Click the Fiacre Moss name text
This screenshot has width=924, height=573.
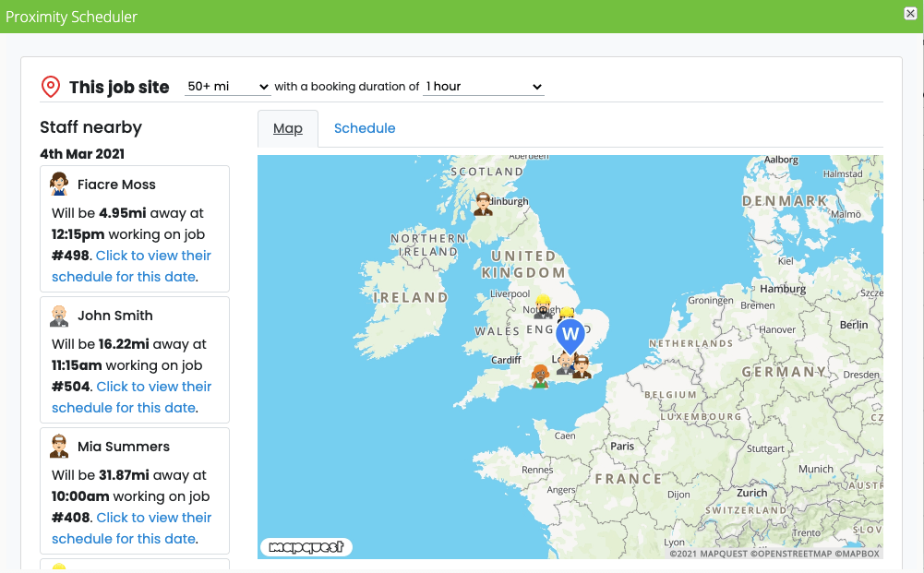(x=116, y=185)
